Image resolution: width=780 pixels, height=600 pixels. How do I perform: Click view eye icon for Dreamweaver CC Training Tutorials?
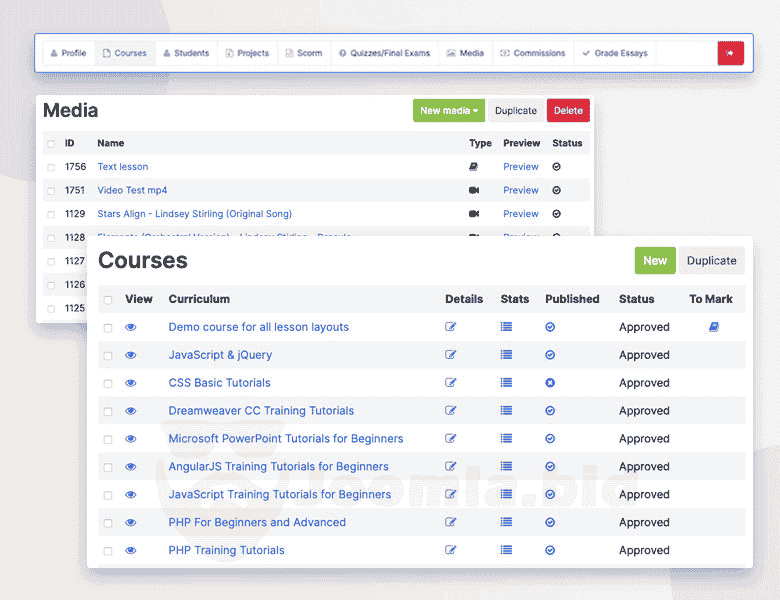tap(131, 411)
